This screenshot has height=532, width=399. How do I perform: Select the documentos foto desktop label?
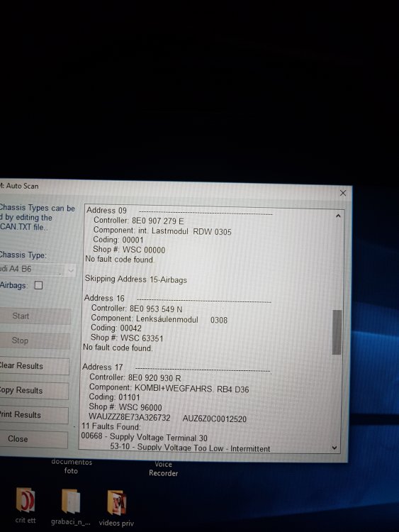pos(72,467)
